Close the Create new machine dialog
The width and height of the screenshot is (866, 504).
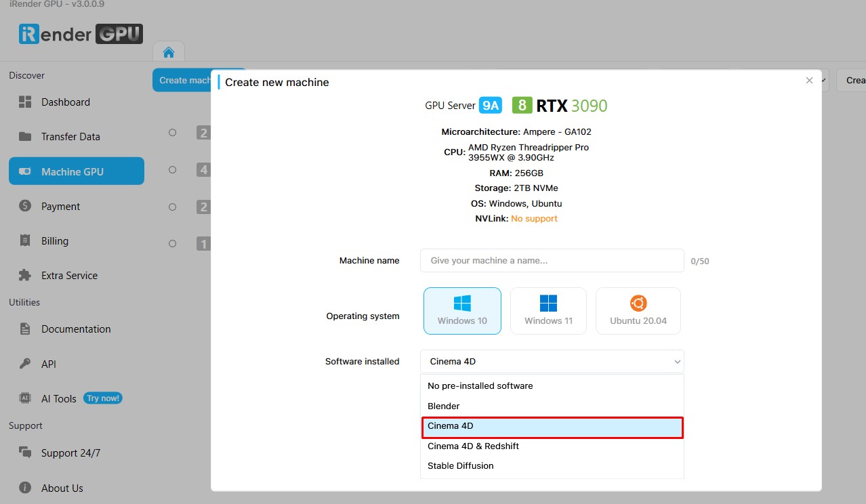pos(809,81)
